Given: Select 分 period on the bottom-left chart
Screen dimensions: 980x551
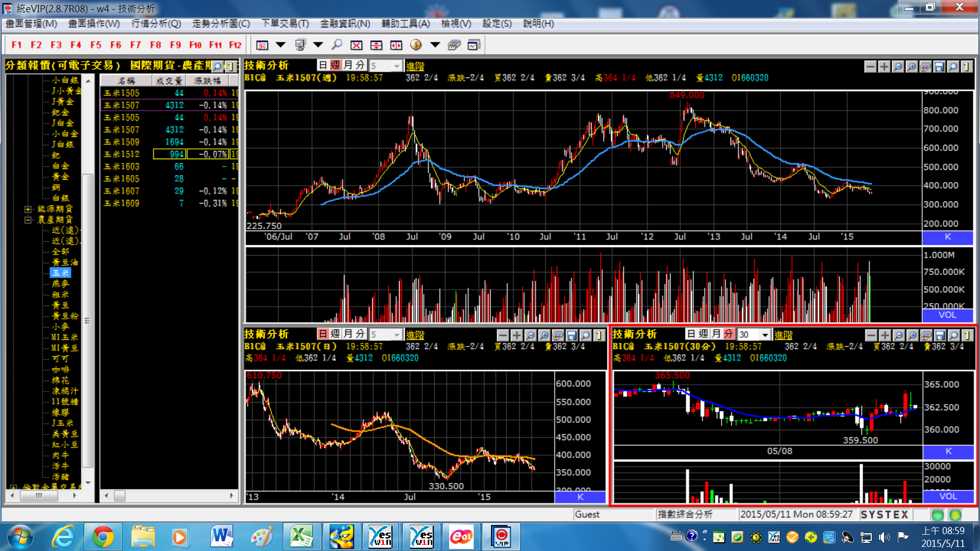Looking at the screenshot, I should pyautogui.click(x=360, y=334).
